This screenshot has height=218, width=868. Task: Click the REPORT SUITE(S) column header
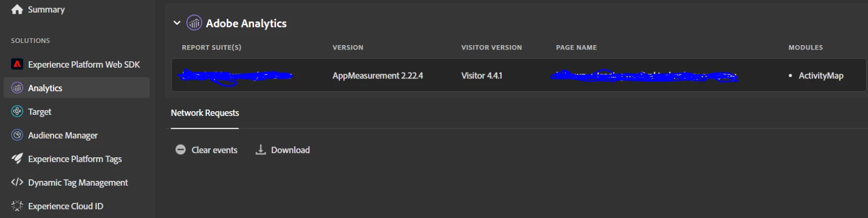(x=212, y=47)
